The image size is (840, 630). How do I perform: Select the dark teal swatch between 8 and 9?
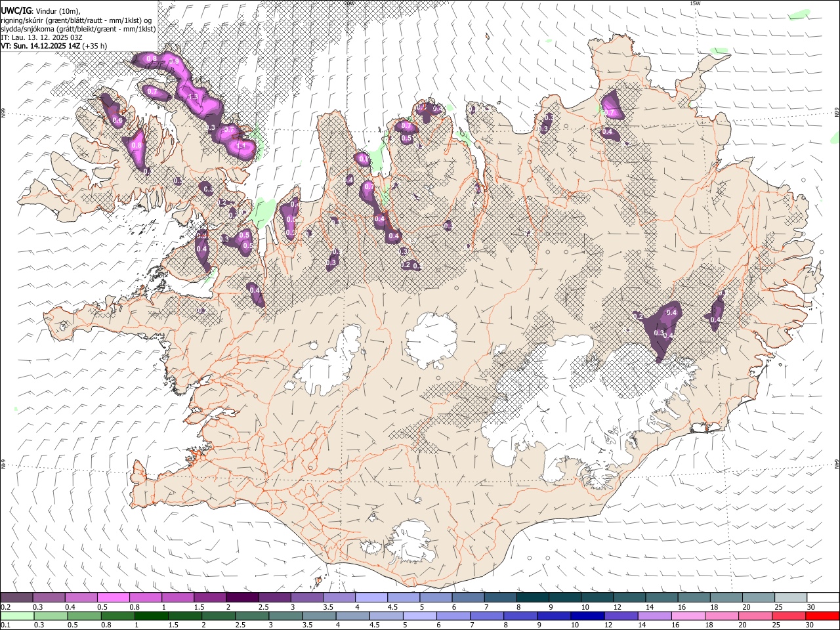pyautogui.click(x=532, y=598)
